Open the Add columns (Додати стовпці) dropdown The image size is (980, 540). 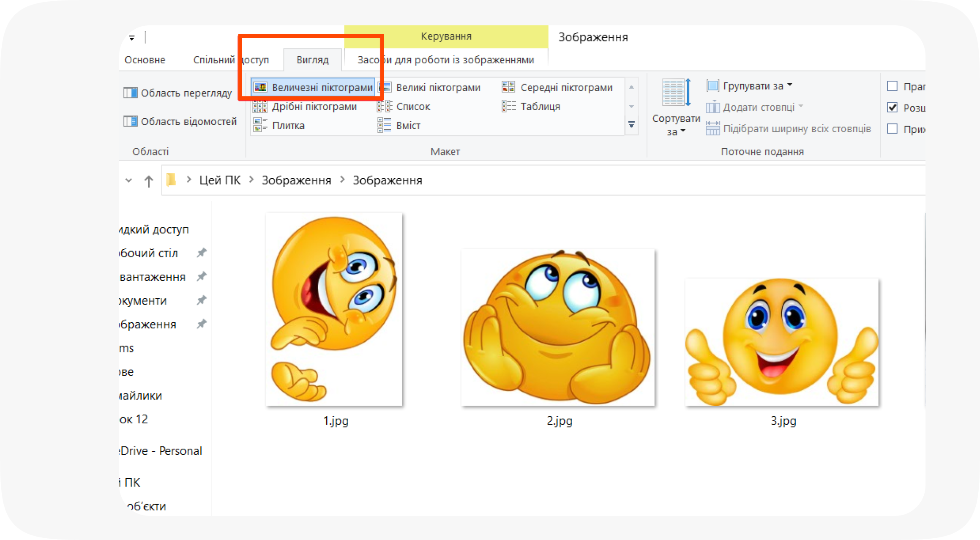click(x=755, y=107)
